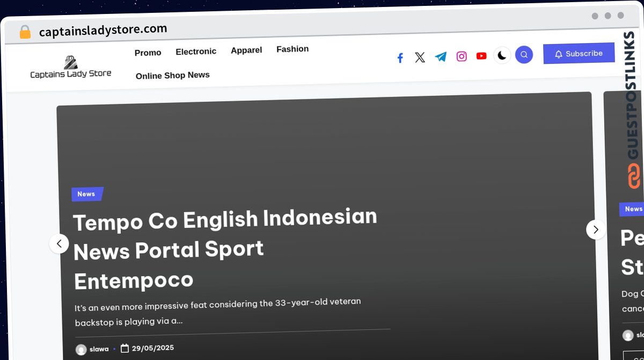Open Online Shop News menu item
Image resolution: width=644 pixels, height=360 pixels.
pos(172,76)
